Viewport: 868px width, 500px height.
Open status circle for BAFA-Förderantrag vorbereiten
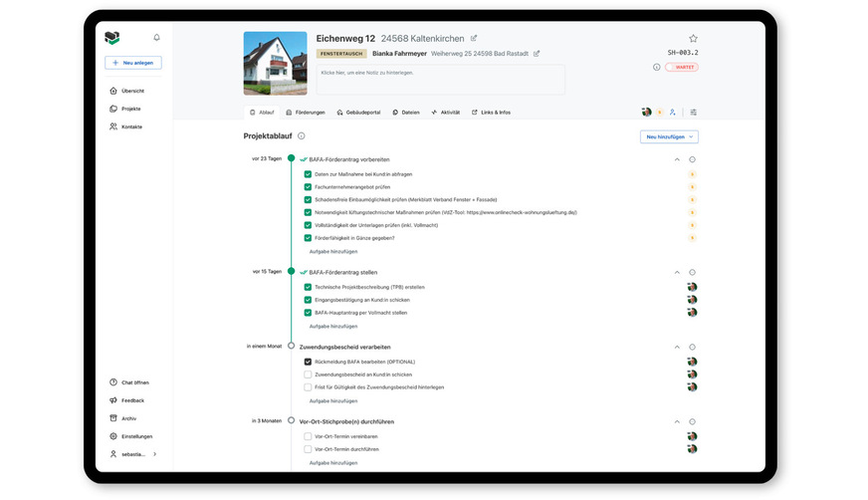click(692, 159)
